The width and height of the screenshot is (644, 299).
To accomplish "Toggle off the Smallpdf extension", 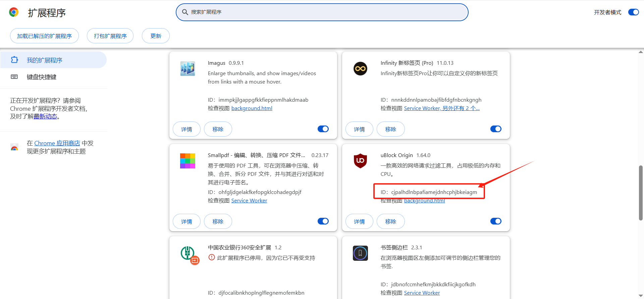I will point(323,221).
